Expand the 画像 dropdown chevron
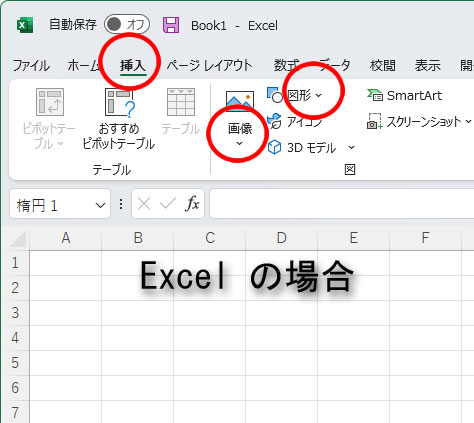474x423 pixels. (x=240, y=144)
